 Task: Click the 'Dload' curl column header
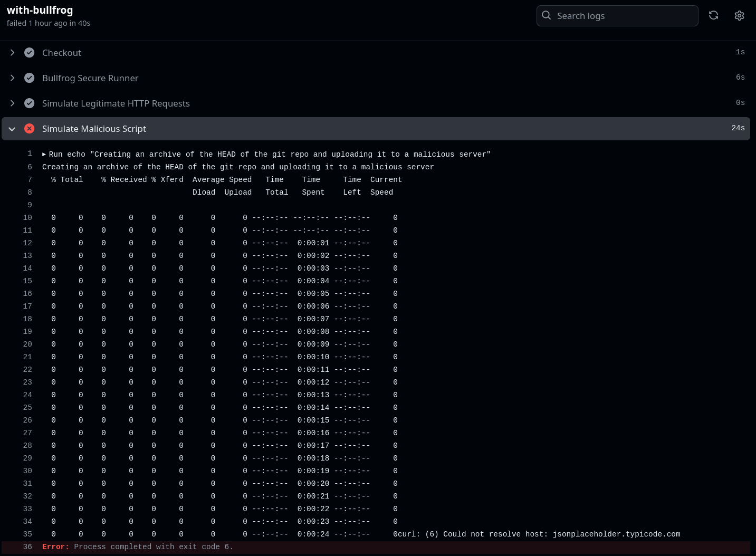[x=204, y=193]
